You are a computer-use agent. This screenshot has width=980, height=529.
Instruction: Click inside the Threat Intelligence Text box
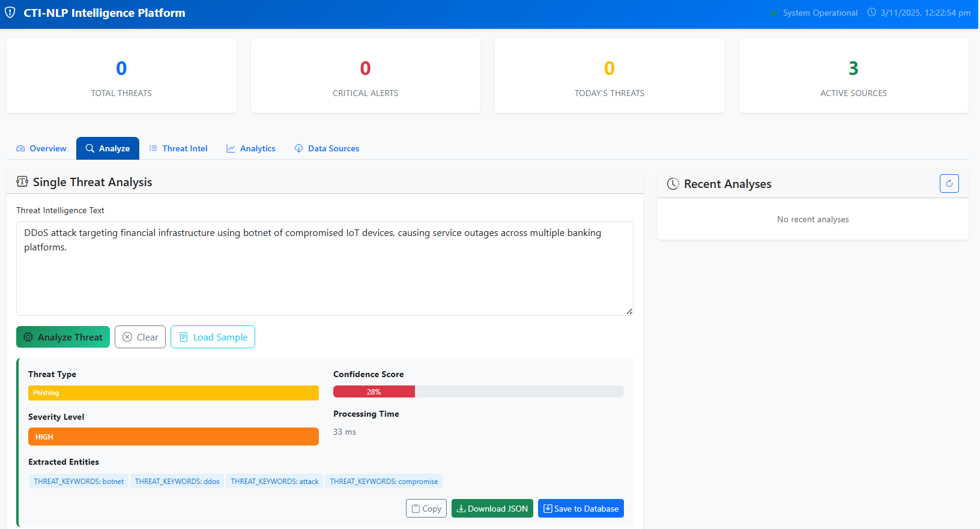[325, 268]
